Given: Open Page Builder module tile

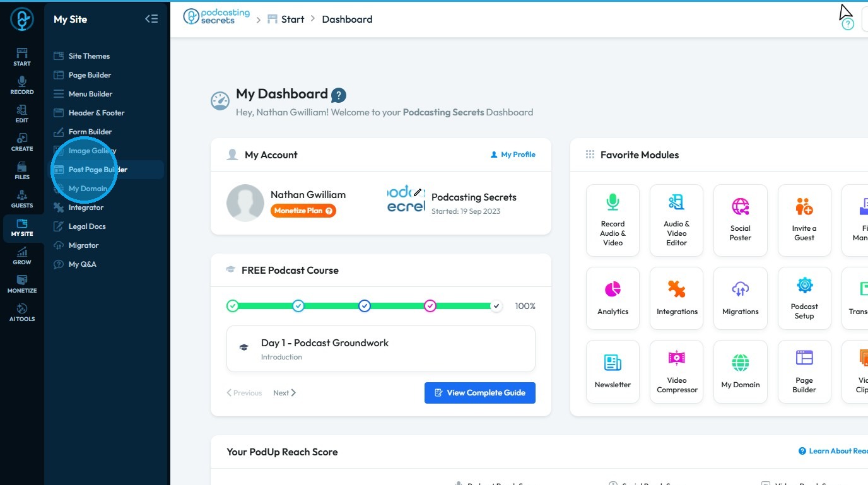Looking at the screenshot, I should pyautogui.click(x=804, y=372).
